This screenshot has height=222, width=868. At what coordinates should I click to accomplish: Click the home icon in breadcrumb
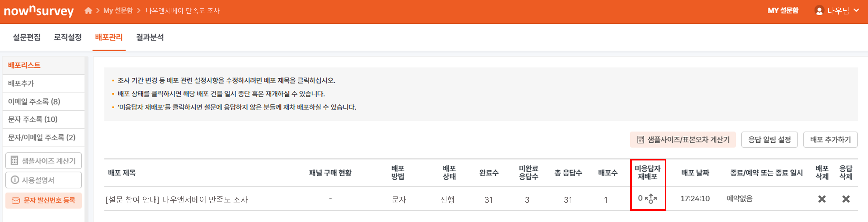tap(88, 11)
